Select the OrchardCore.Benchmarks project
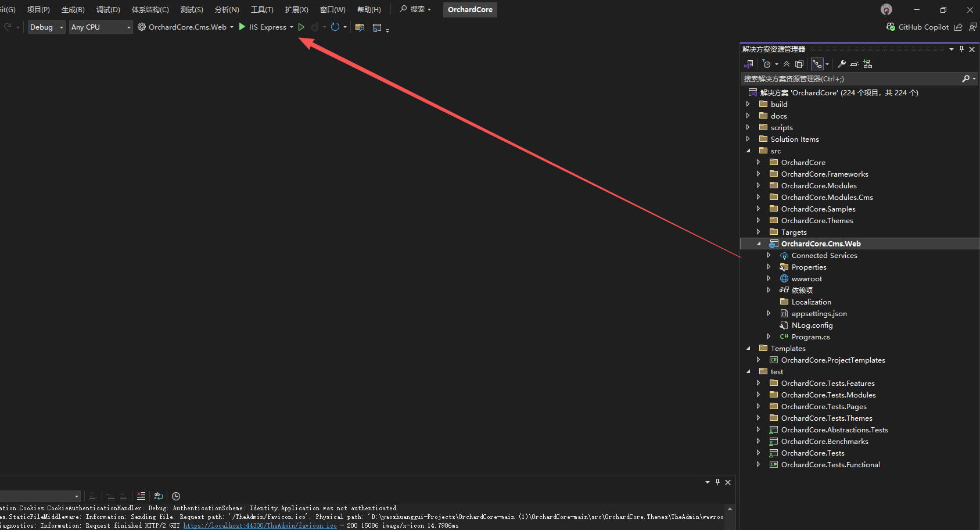 pos(825,441)
